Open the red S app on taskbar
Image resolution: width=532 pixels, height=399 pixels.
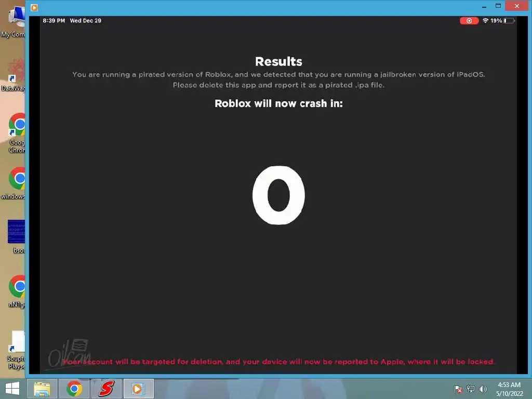pos(106,389)
